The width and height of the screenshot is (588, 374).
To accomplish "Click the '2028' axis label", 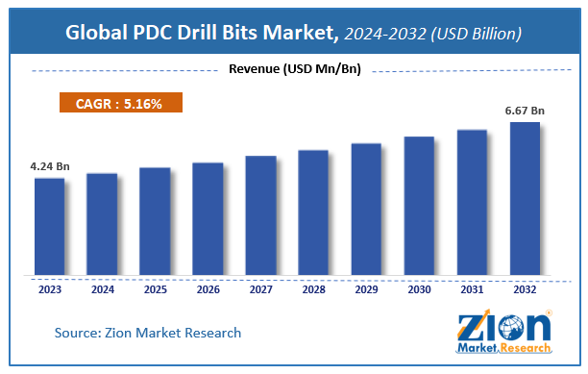I will pyautogui.click(x=314, y=289).
